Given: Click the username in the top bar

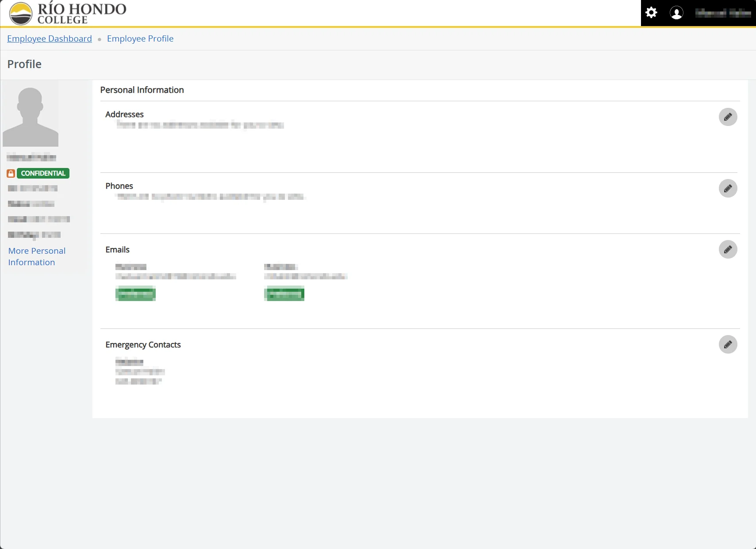Looking at the screenshot, I should [721, 12].
